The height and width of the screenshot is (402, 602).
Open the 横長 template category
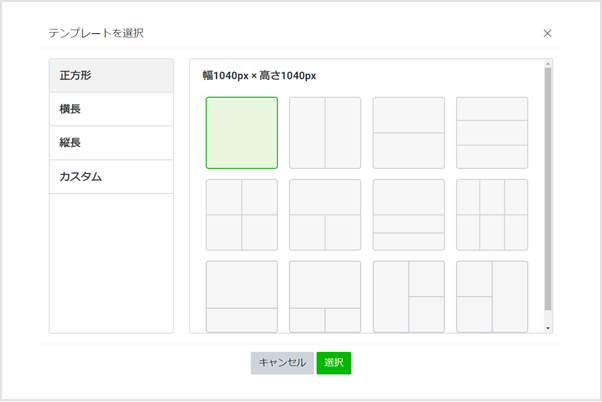(111, 109)
